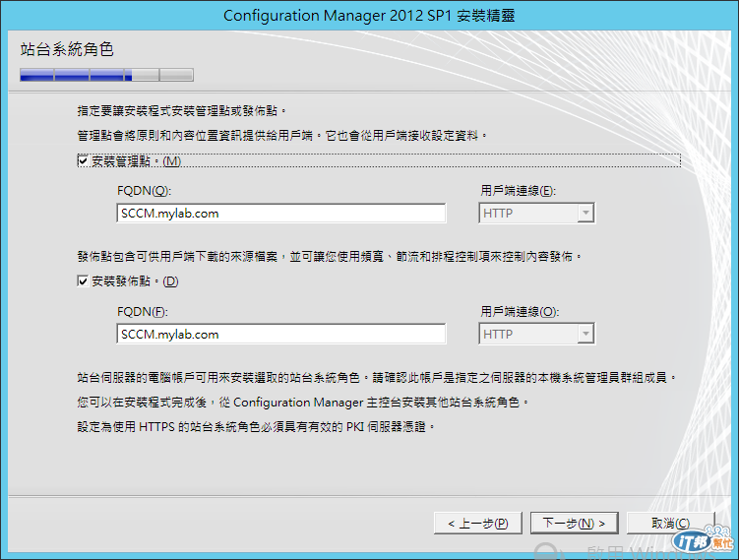Click the paragraph starting 站台伺服器的電腦帳戶
This screenshot has height=560, width=739.
tap(377, 378)
